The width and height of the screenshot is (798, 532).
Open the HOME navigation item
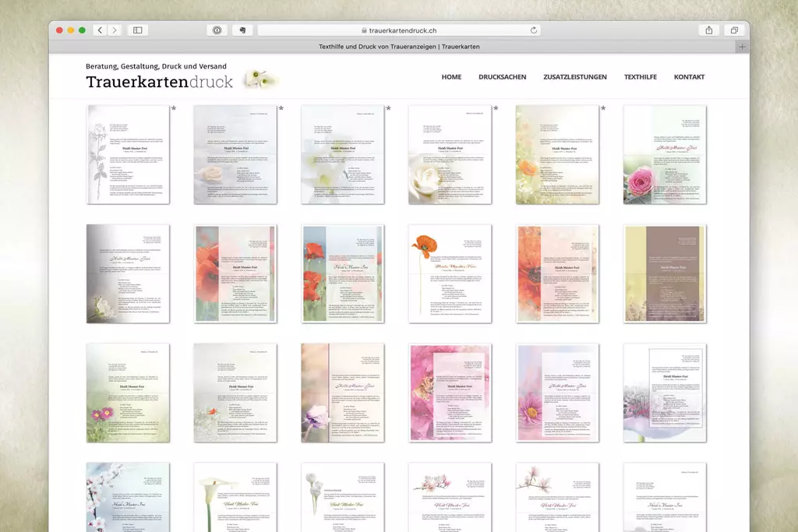pos(451,77)
